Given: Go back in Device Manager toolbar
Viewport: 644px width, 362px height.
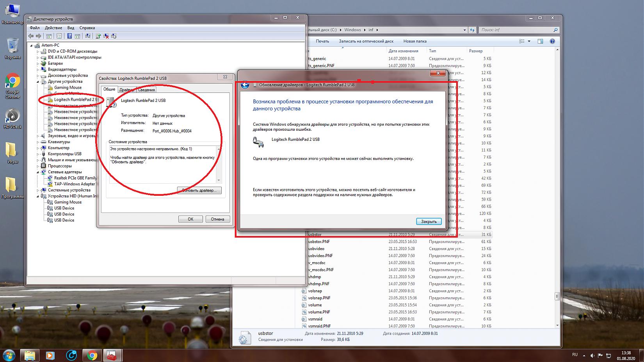Looking at the screenshot, I should click(x=31, y=36).
